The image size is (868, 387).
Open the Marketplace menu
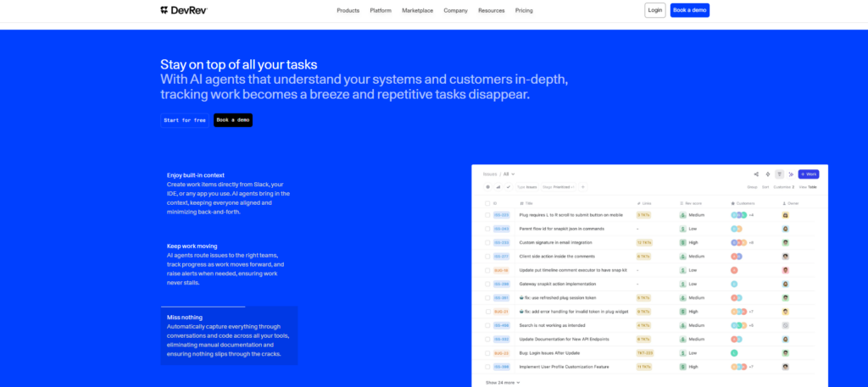417,10
